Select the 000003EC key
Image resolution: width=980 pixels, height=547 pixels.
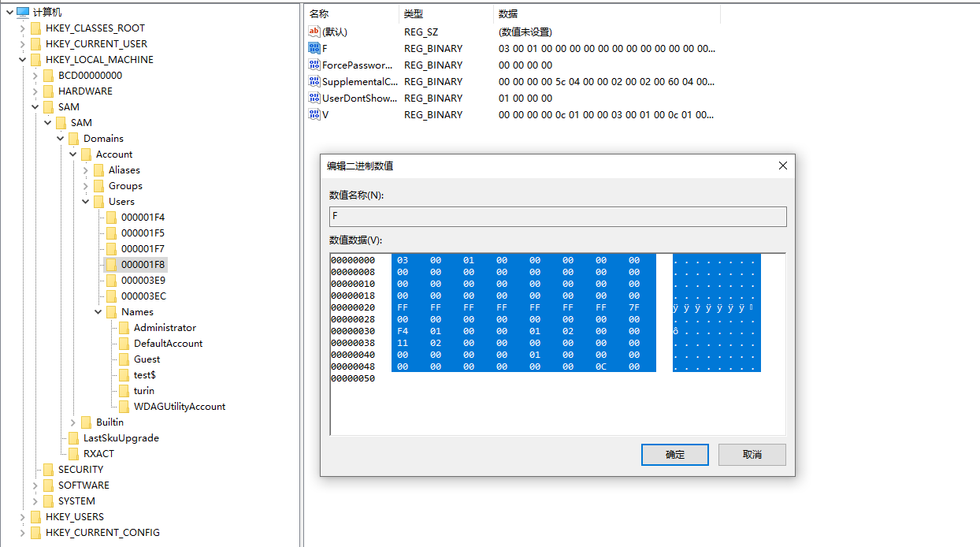143,296
